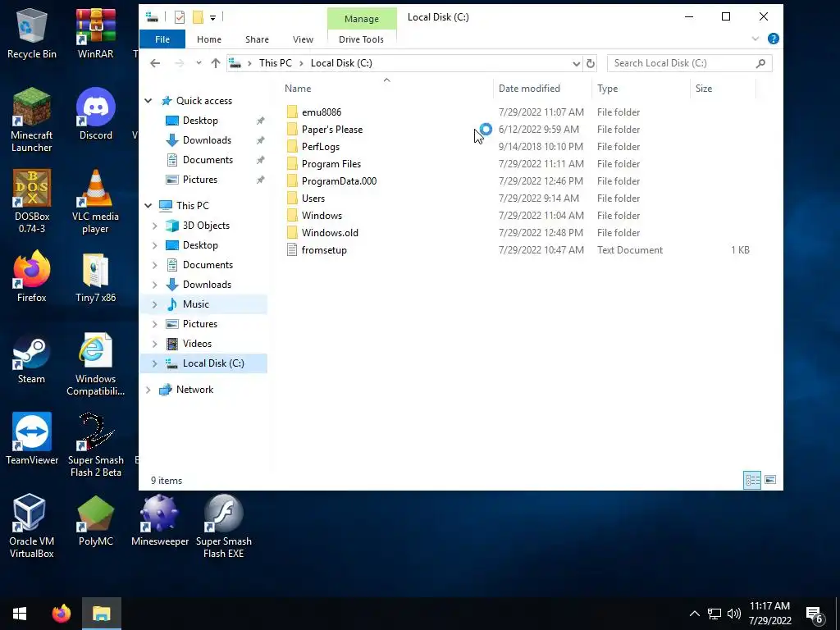Go up one folder level arrow
The height and width of the screenshot is (630, 840).
point(216,63)
